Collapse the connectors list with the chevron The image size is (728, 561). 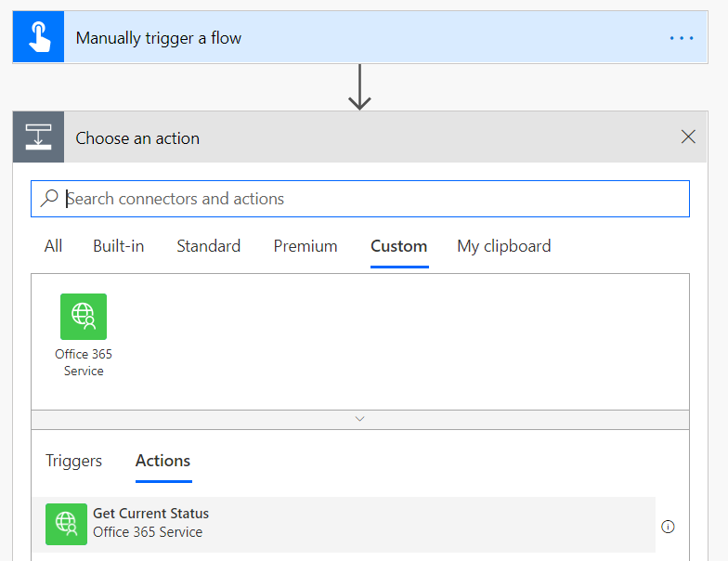point(360,419)
